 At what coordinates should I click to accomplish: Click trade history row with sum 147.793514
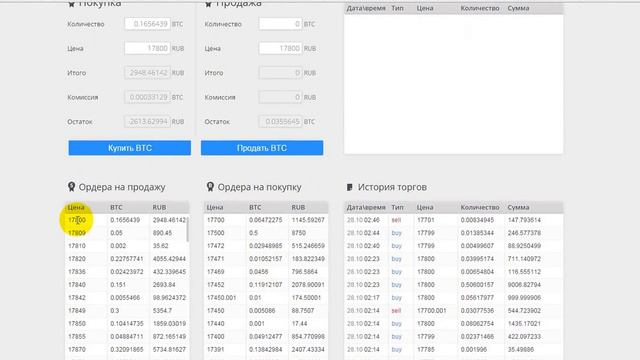coord(453,220)
